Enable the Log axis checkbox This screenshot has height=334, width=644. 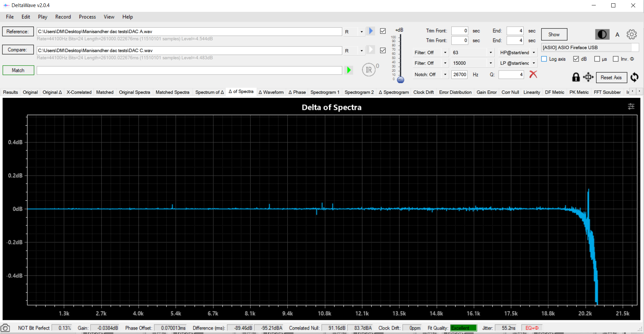pyautogui.click(x=544, y=59)
